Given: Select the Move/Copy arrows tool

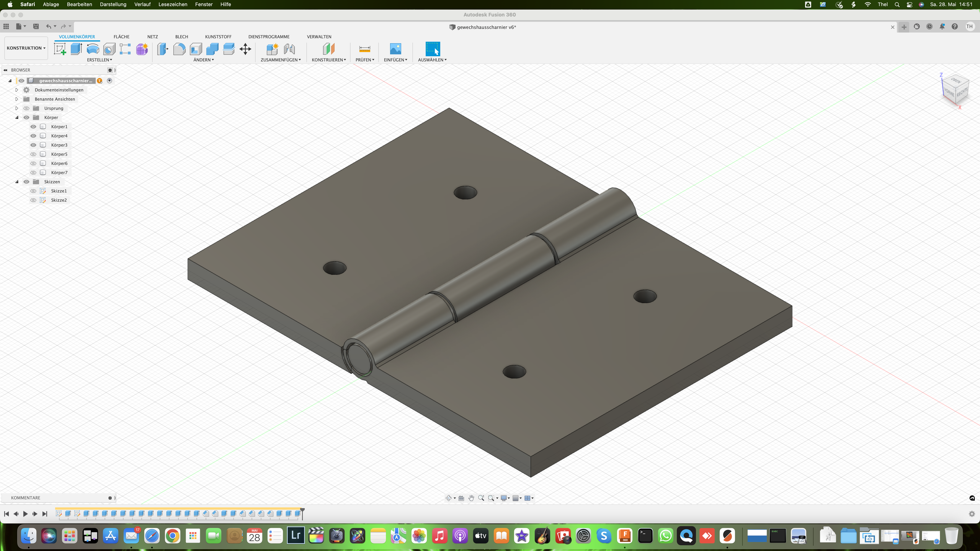Looking at the screenshot, I should tap(245, 49).
